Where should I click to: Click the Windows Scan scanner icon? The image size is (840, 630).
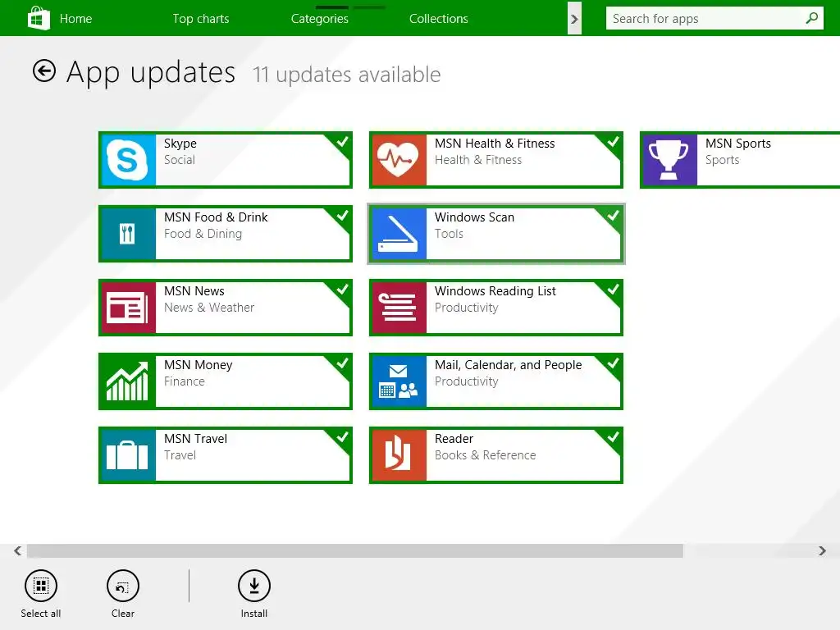pos(399,234)
